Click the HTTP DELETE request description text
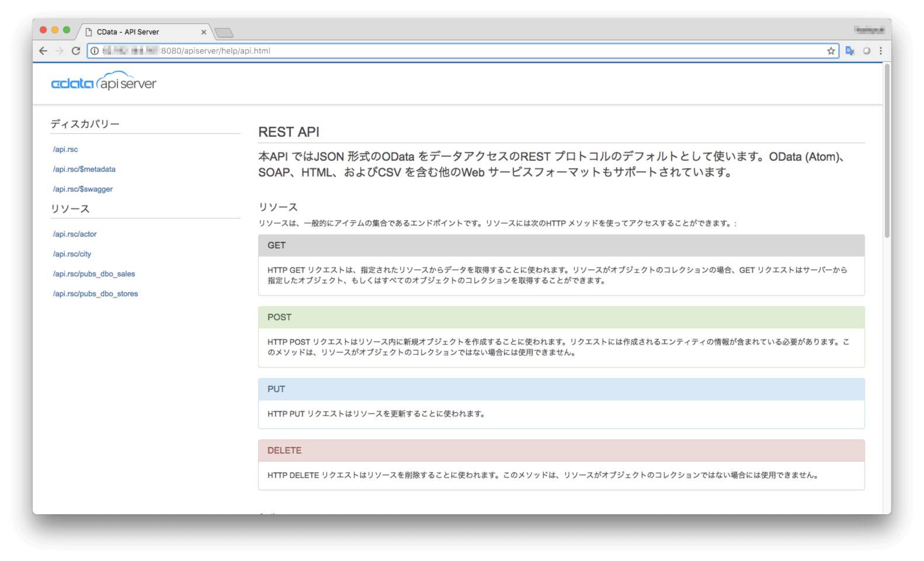Screen dimensions: 924x561 [x=543, y=475]
